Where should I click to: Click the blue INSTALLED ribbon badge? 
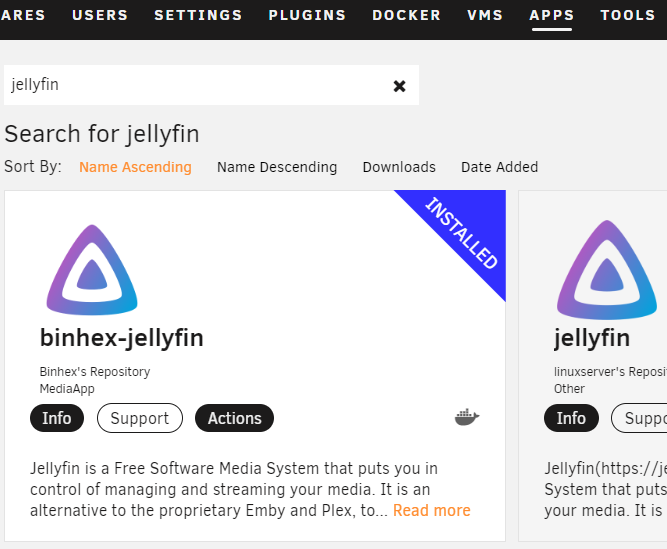(462, 234)
